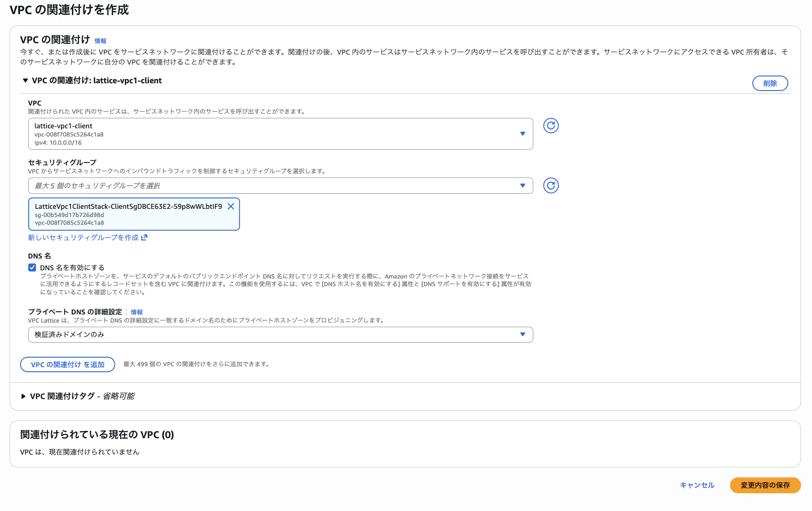Viewport: 812px width, 511px height.
Task: Click the キャンセル button
Action: [697, 485]
